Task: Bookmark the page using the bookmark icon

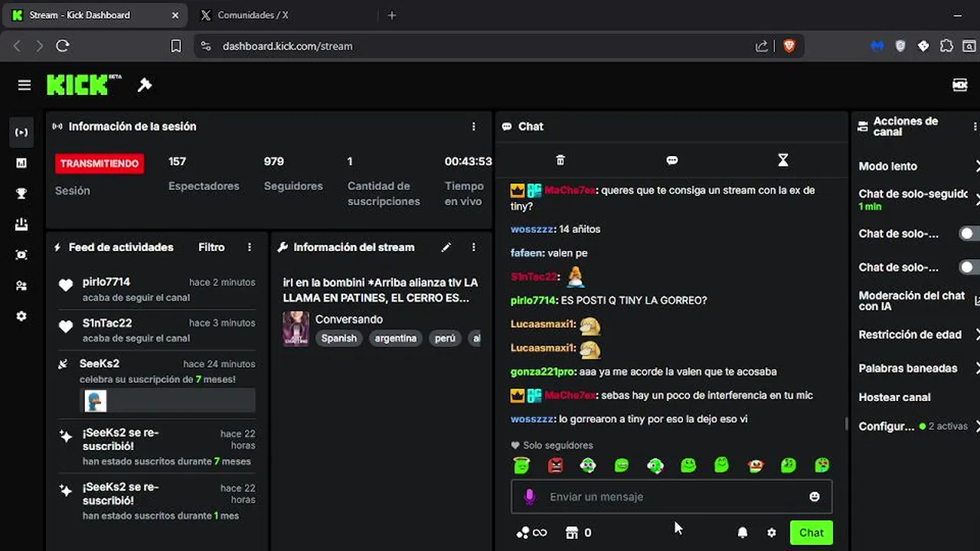Action: [175, 46]
